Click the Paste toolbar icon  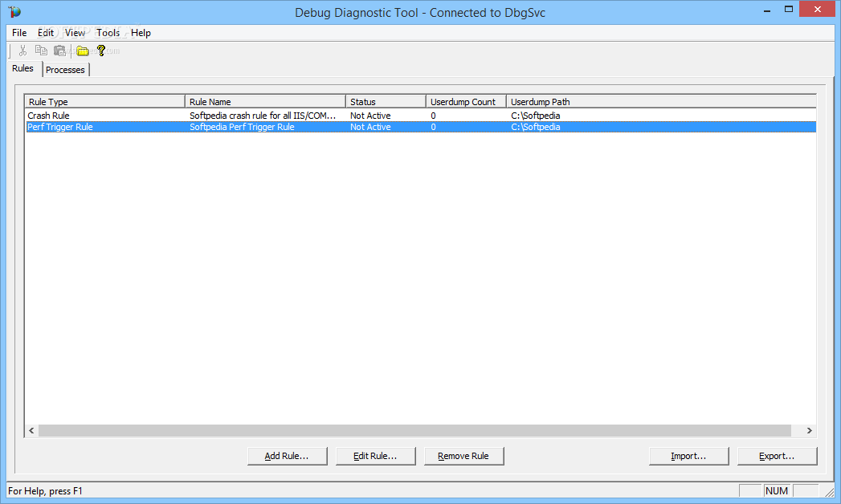point(59,51)
